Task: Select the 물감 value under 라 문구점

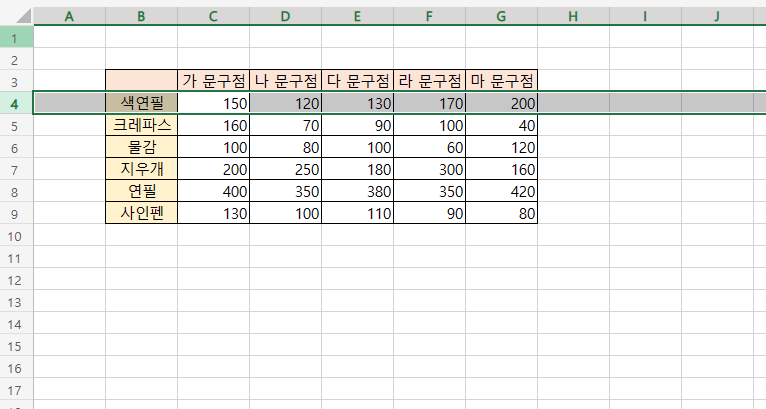Action: (x=429, y=147)
